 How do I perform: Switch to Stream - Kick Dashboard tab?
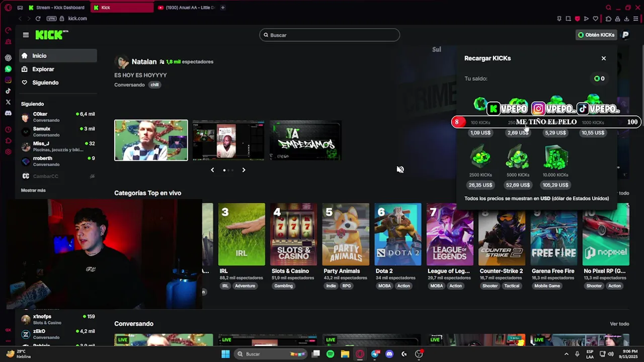(57, 8)
